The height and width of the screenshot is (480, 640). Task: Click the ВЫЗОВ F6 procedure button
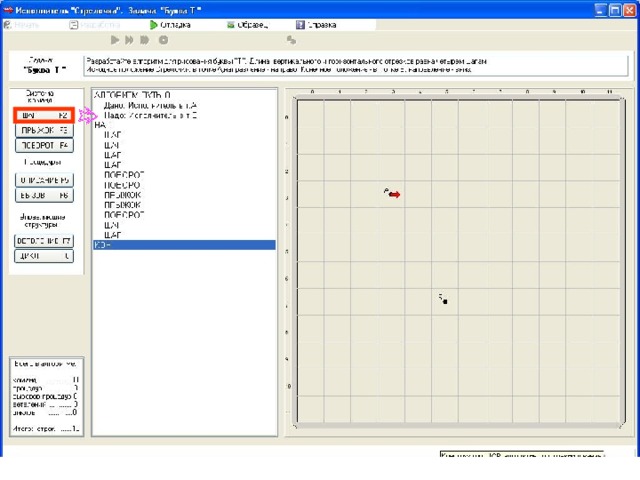(44, 195)
